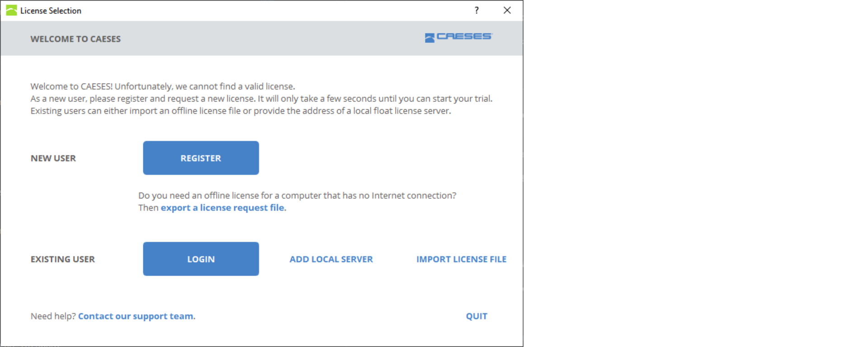The width and height of the screenshot is (868, 347).
Task: Click the REGISTER button for new users
Action: tap(201, 158)
